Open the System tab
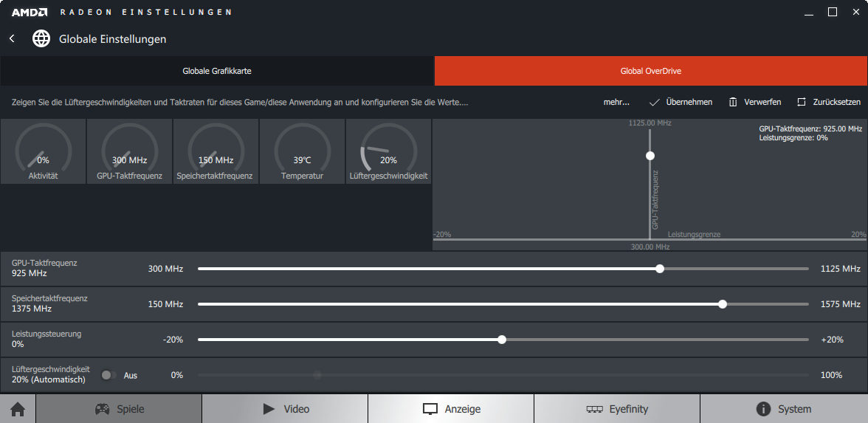Viewport: 868px width, 423px height. (784, 409)
